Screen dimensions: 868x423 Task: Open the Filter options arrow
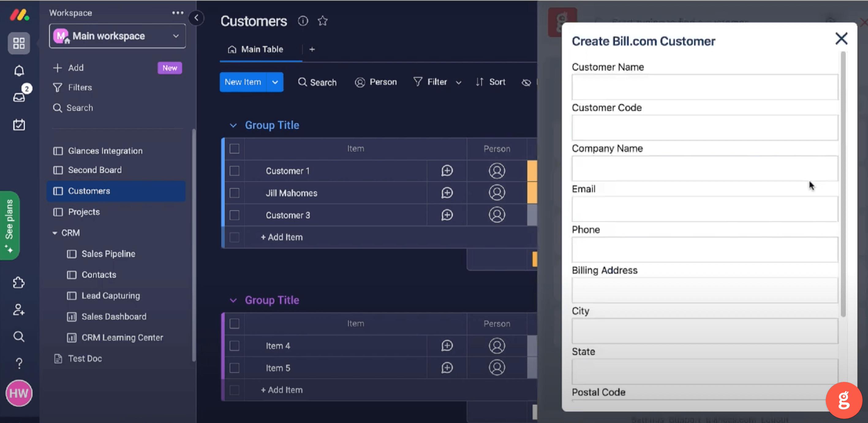click(458, 82)
